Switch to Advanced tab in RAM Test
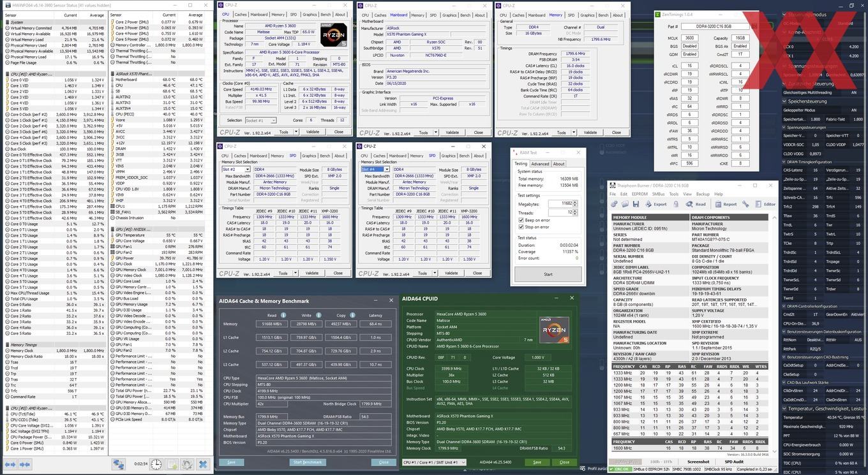 pyautogui.click(x=540, y=164)
